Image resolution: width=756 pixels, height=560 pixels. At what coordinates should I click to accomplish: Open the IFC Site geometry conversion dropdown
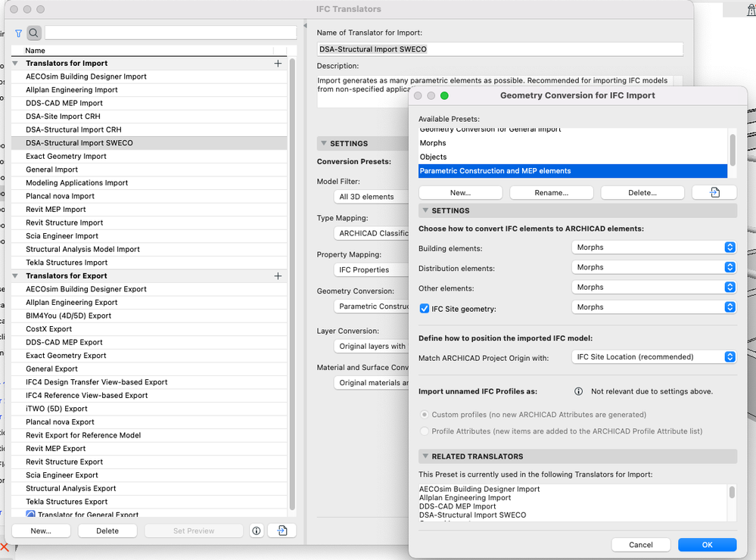[654, 306]
